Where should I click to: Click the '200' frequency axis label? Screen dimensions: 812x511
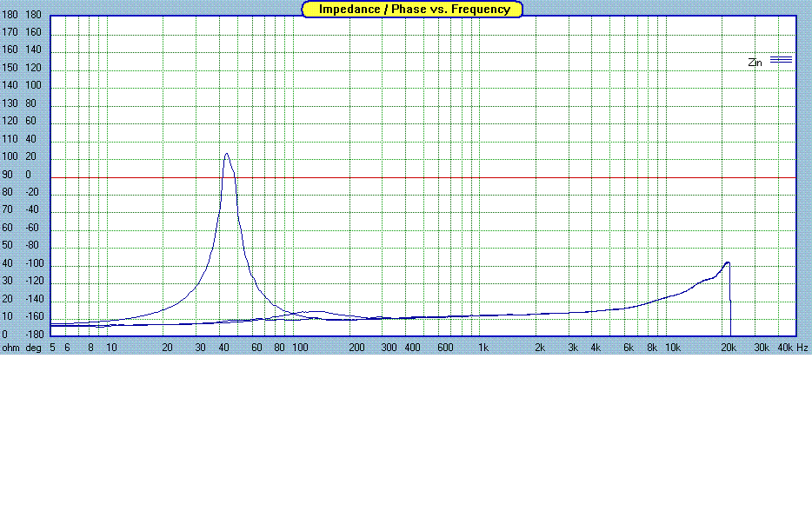pos(356,348)
